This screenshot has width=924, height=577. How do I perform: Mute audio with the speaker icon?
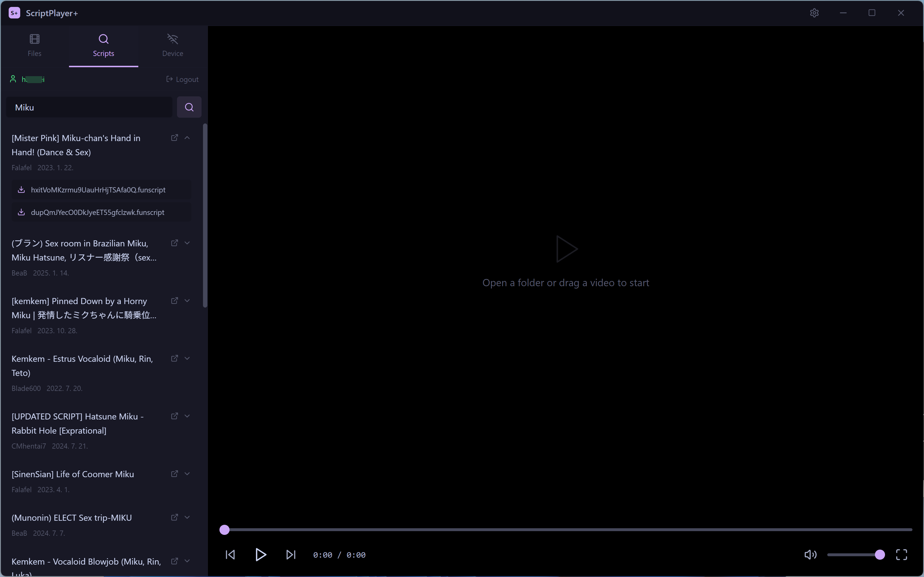tap(810, 554)
